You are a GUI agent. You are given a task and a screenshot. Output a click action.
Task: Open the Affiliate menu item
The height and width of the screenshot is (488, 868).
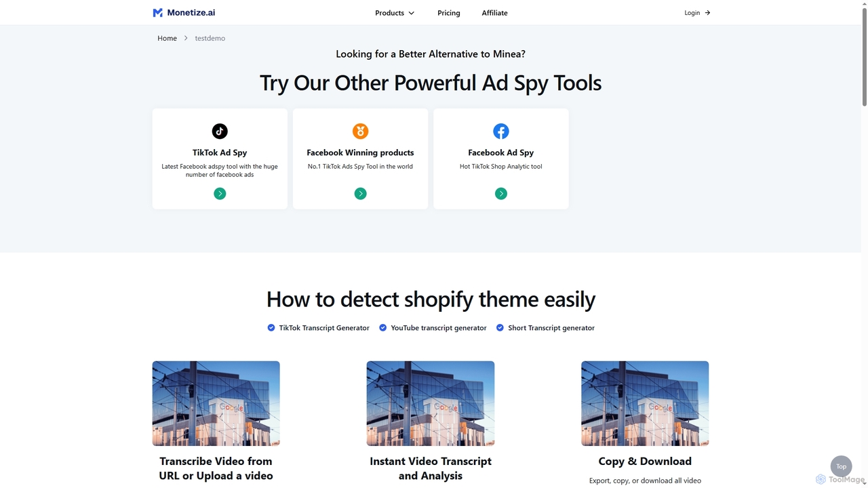494,13
